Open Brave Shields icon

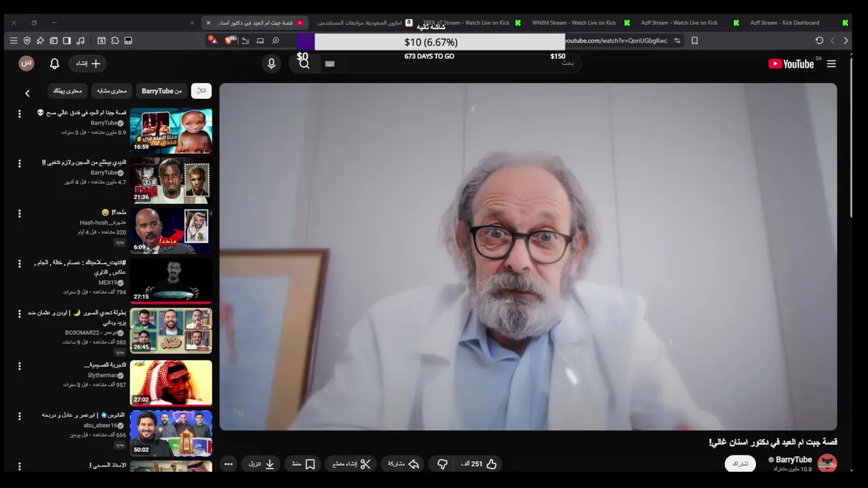(230, 41)
